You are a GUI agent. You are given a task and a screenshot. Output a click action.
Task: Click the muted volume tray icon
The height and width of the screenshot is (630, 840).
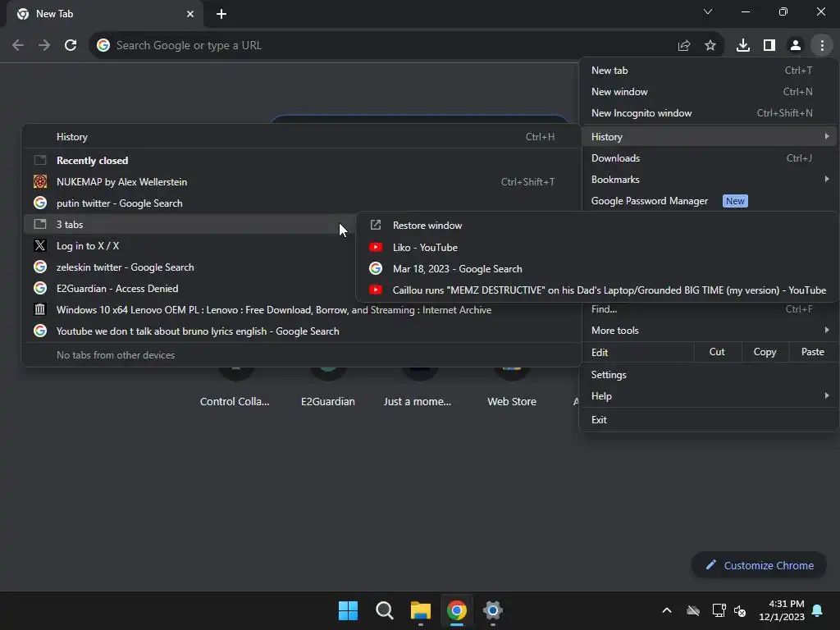pyautogui.click(x=740, y=610)
